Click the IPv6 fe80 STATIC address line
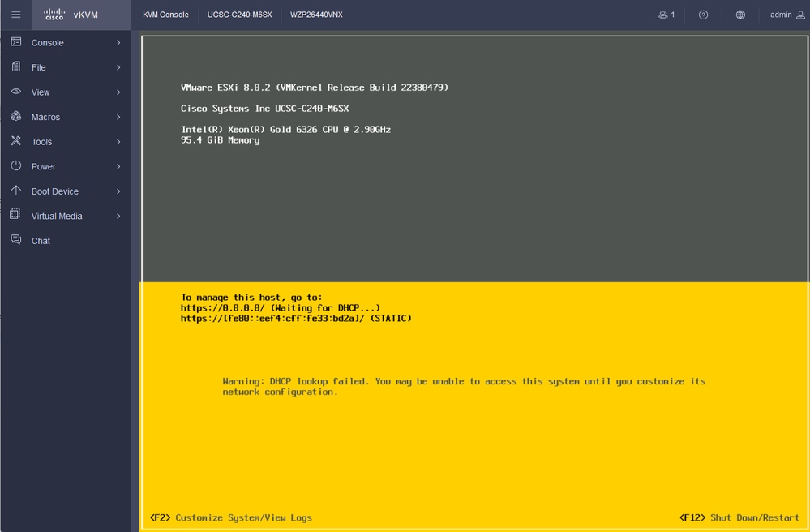The height and width of the screenshot is (532, 810). point(296,319)
